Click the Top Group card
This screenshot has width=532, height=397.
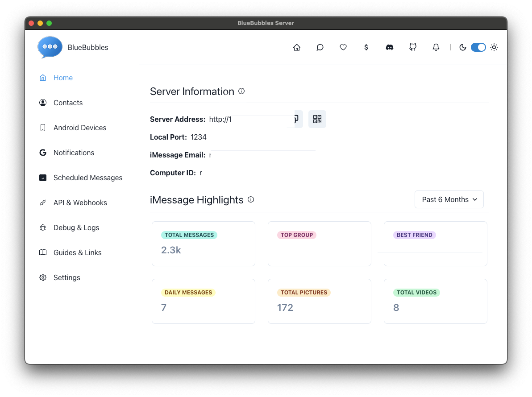click(320, 244)
